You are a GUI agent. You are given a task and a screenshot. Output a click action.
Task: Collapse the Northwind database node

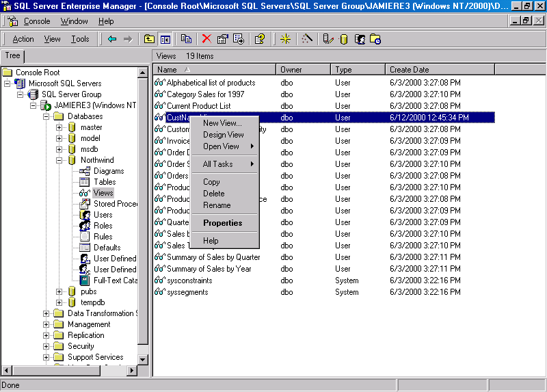click(x=59, y=160)
